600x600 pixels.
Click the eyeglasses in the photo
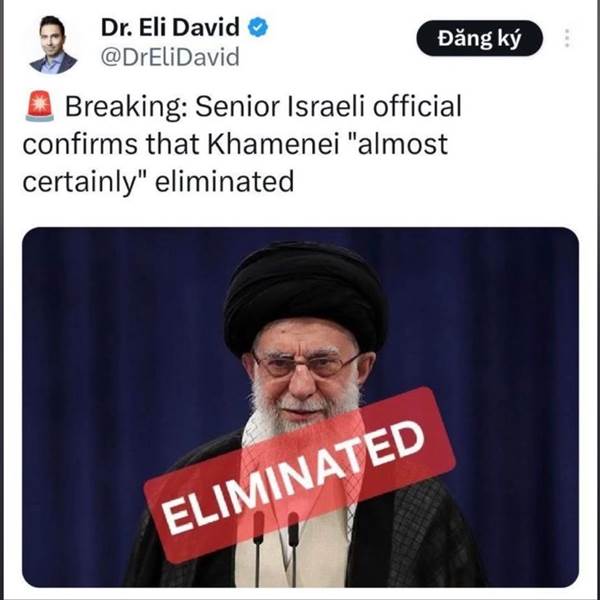click(306, 364)
